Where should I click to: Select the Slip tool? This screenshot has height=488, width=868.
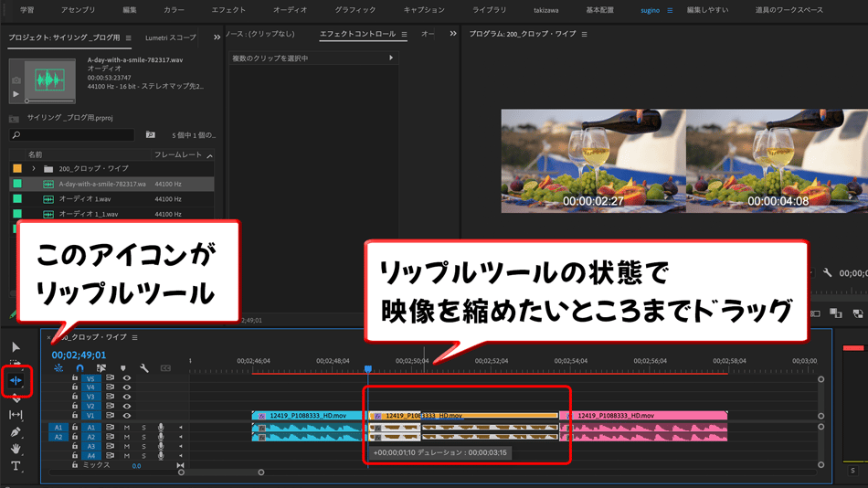tap(16, 415)
